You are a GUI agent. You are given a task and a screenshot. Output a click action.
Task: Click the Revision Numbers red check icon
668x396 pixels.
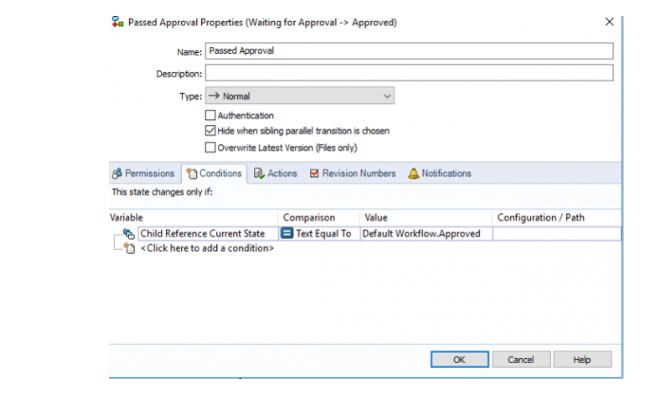point(314,173)
